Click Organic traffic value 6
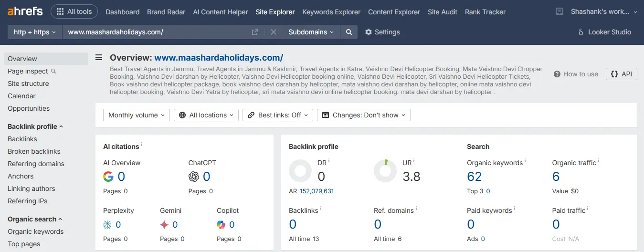The width and height of the screenshot is (644, 252). (556, 177)
